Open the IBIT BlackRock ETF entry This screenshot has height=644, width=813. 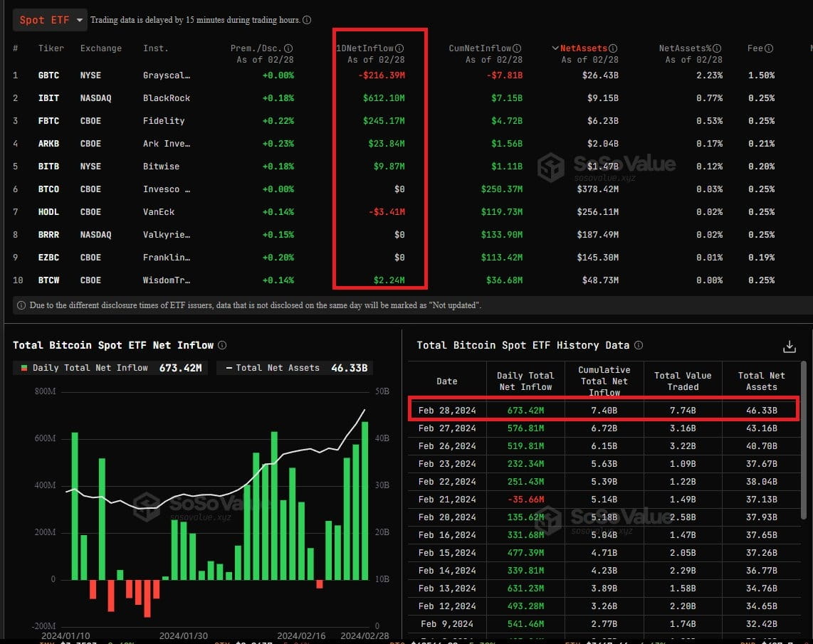click(48, 97)
